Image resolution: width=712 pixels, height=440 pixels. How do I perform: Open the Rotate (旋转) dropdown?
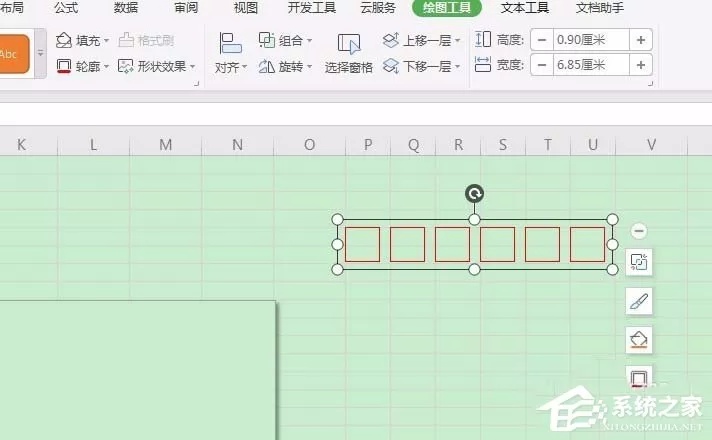coord(285,67)
